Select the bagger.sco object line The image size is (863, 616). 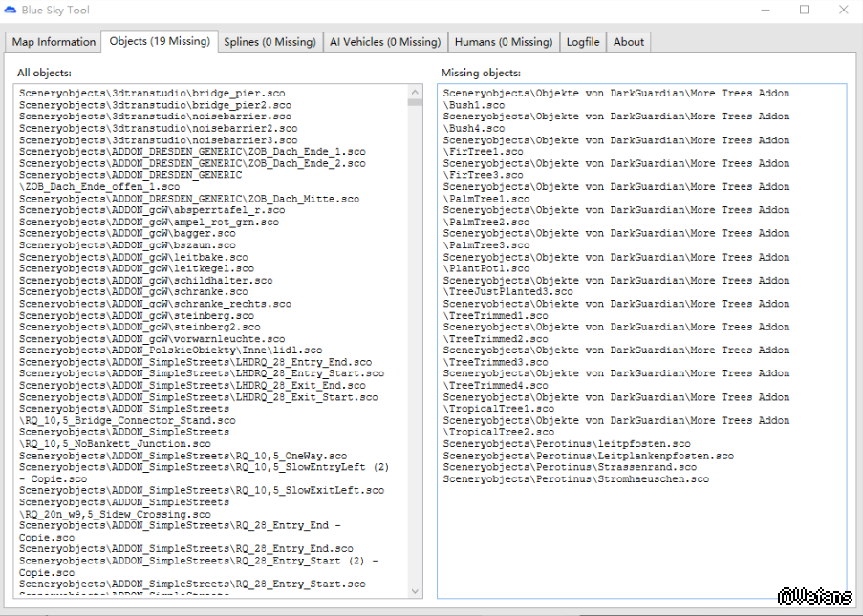pyautogui.click(x=127, y=234)
